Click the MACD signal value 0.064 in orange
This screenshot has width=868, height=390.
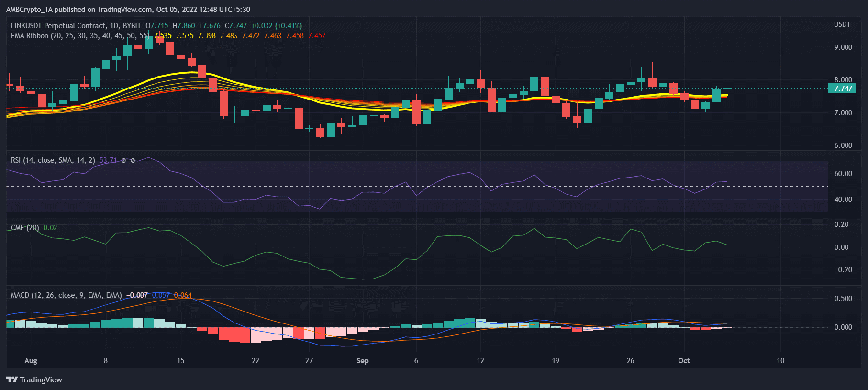pyautogui.click(x=183, y=295)
